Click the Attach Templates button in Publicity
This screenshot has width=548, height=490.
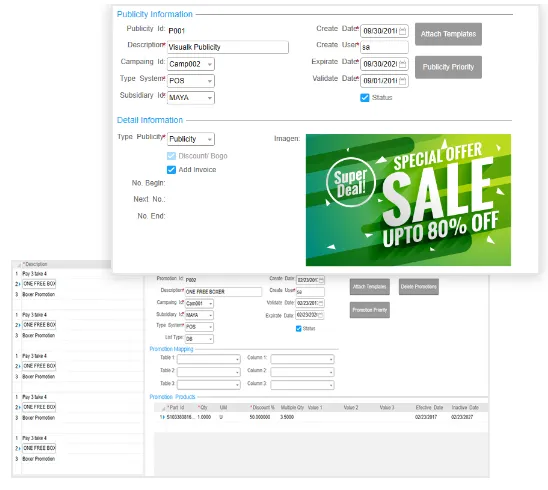(x=448, y=34)
